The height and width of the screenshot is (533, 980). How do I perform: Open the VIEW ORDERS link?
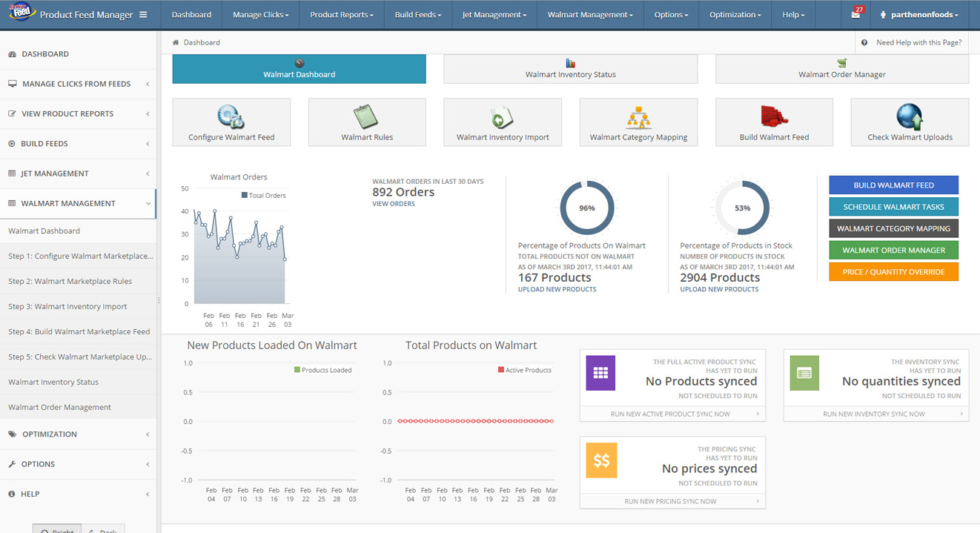(394, 204)
